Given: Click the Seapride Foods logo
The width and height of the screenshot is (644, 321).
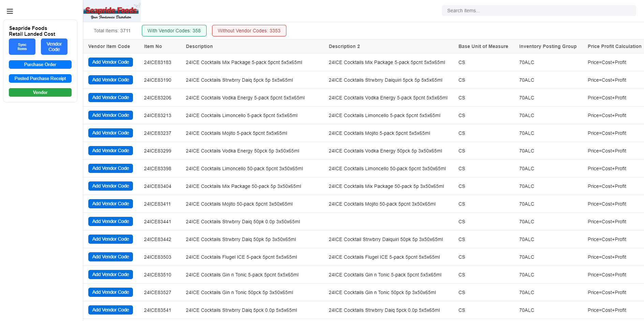Looking at the screenshot, I should point(112,11).
